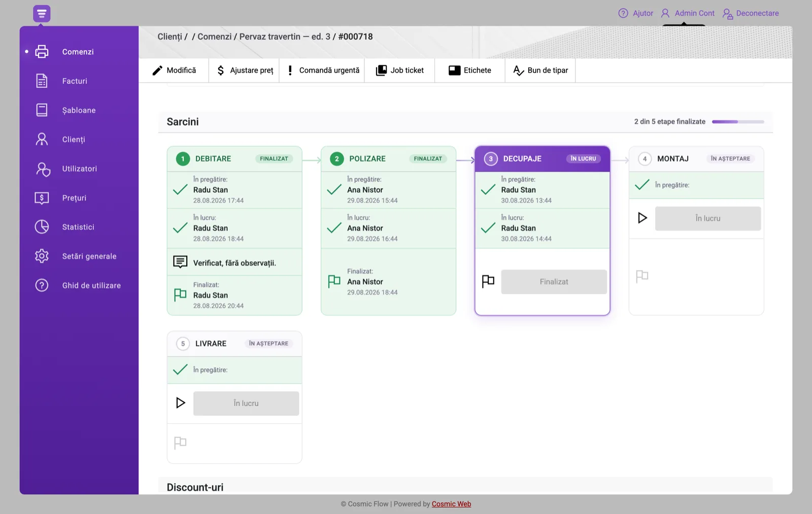Click the Cosmic Flow logo icon
Viewport: 812px width, 514px height.
[x=42, y=14]
